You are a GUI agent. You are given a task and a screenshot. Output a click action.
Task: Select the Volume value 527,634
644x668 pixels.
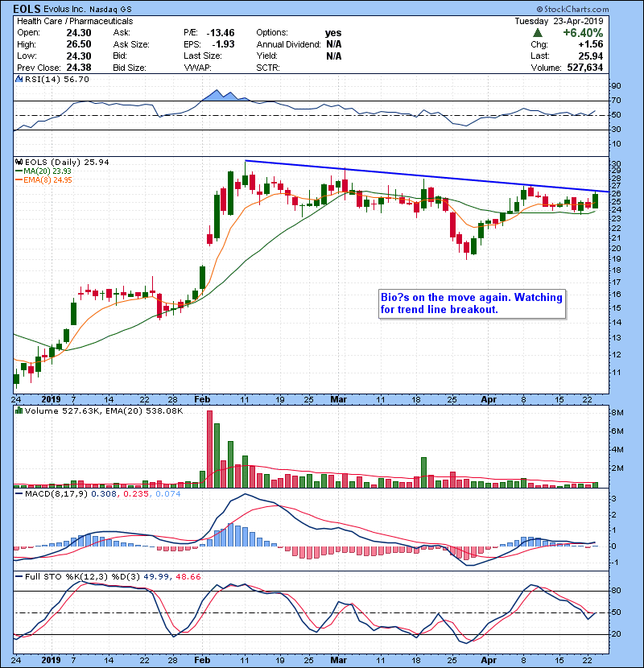[585, 68]
